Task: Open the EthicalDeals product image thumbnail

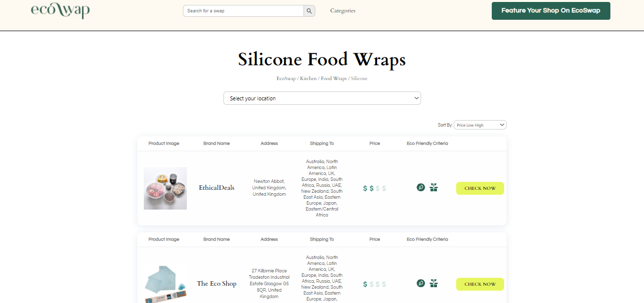Action: [x=165, y=188]
